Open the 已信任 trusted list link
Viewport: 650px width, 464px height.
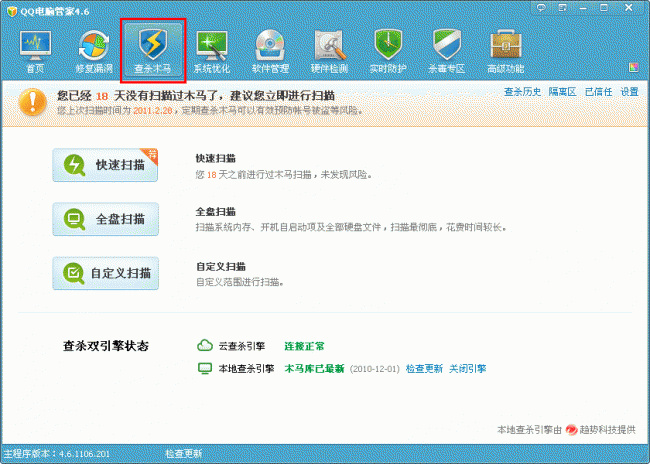click(x=598, y=92)
